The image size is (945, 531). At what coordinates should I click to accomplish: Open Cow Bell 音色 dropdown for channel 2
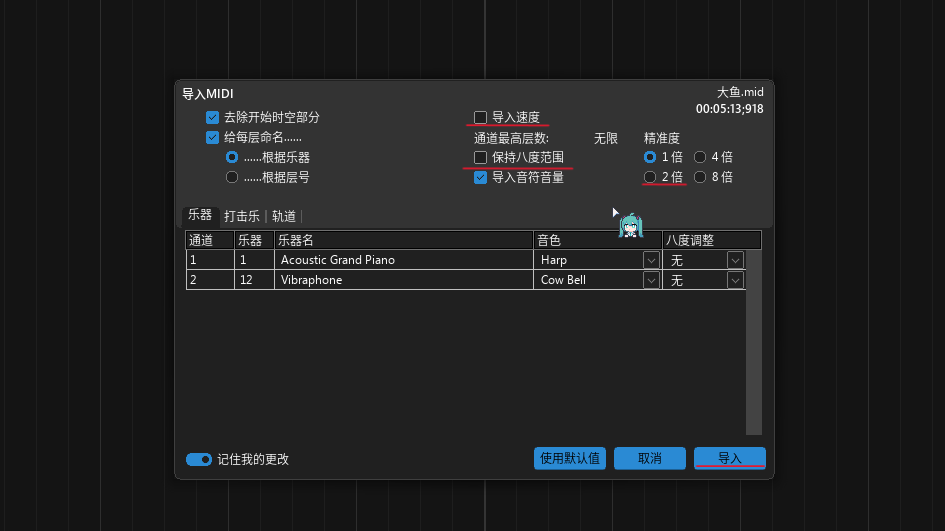pos(651,280)
